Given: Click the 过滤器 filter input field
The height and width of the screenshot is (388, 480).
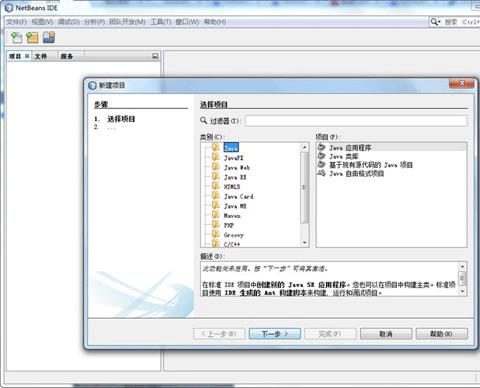Looking at the screenshot, I should coord(356,121).
